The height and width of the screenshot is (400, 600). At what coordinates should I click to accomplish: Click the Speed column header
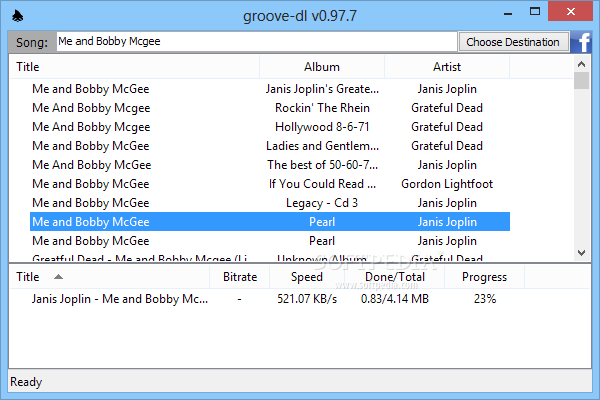(x=307, y=277)
